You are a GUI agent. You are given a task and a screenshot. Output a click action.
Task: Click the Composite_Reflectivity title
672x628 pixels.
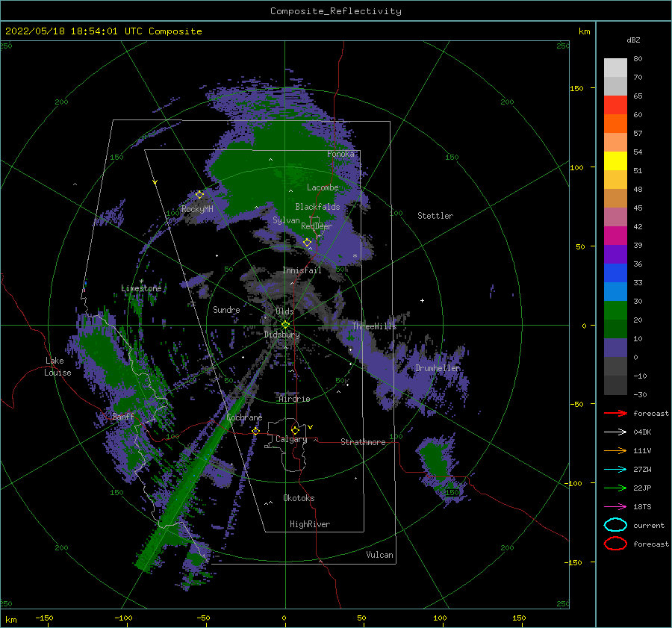[x=336, y=11]
